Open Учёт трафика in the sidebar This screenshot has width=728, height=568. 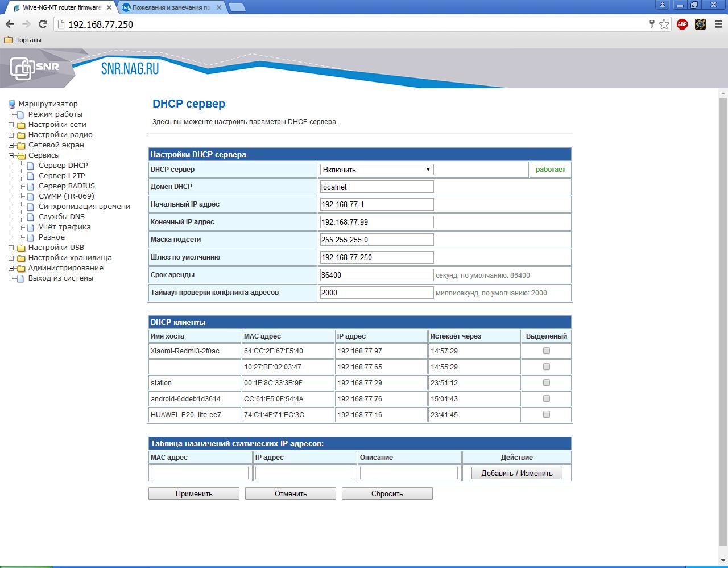tap(65, 227)
